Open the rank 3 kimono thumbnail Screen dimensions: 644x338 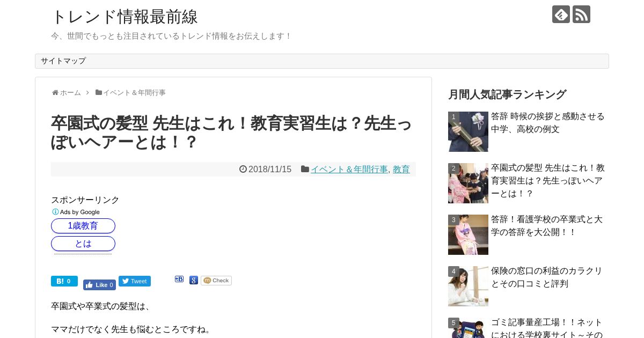[x=468, y=234]
